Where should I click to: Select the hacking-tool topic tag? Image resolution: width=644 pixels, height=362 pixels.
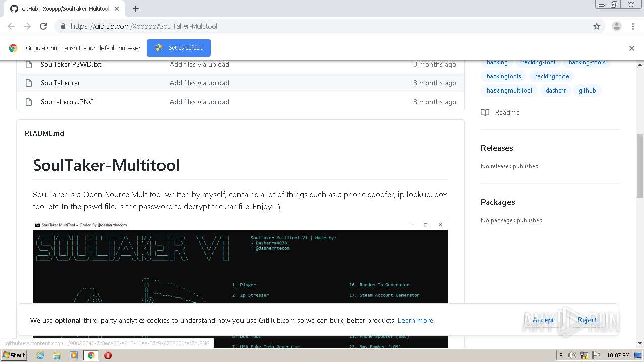538,62
